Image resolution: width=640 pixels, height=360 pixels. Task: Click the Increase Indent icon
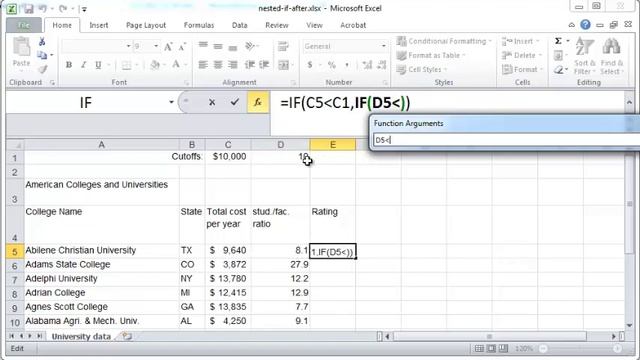pos(264,64)
